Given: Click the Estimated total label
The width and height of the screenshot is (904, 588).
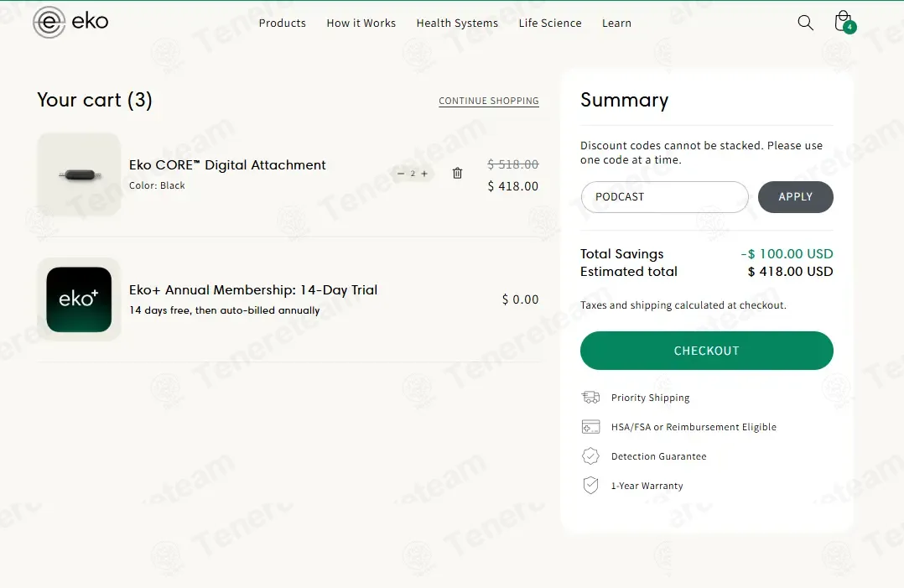Looking at the screenshot, I should pos(628,272).
